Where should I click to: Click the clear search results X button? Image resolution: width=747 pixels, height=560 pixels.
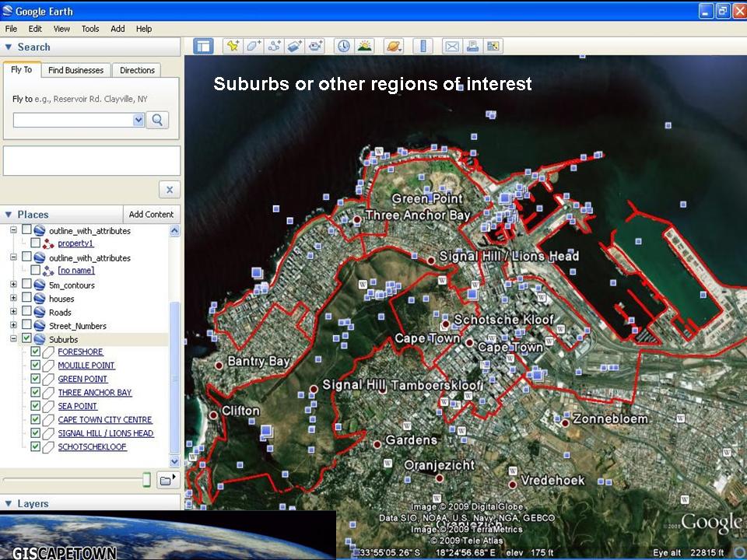click(x=170, y=190)
